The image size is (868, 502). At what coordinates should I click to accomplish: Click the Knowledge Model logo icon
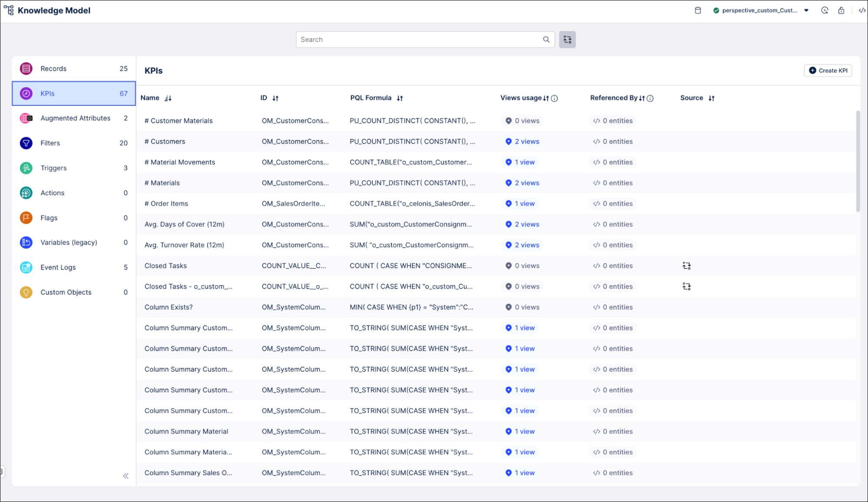(8, 10)
